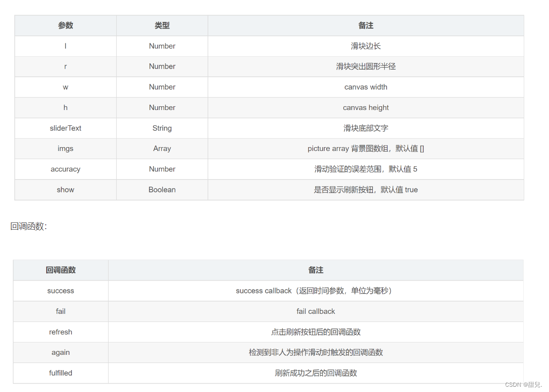Select the "h" parameter row

point(65,107)
